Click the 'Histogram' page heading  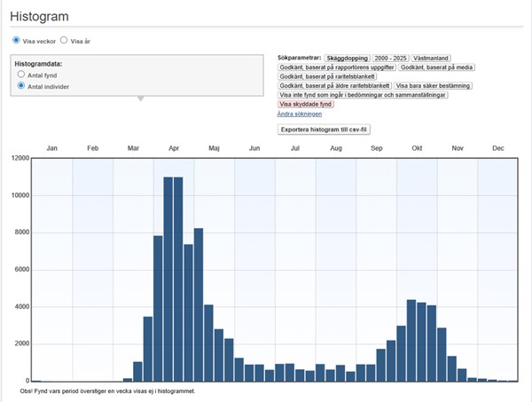point(39,17)
